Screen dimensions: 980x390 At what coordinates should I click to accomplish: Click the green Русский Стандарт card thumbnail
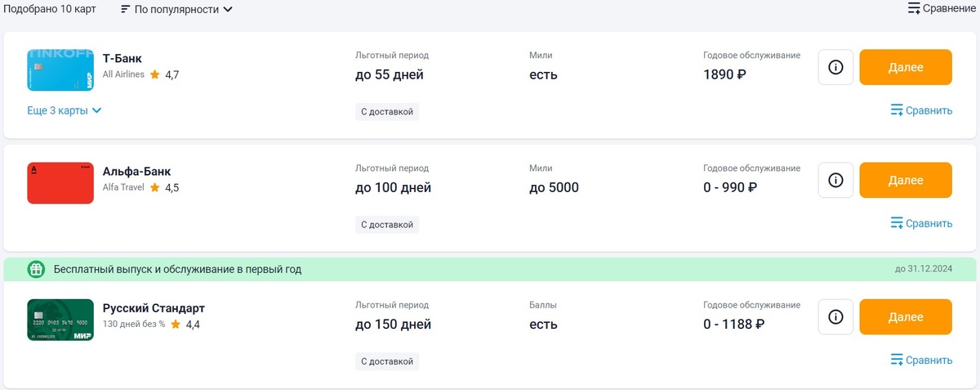(60, 320)
